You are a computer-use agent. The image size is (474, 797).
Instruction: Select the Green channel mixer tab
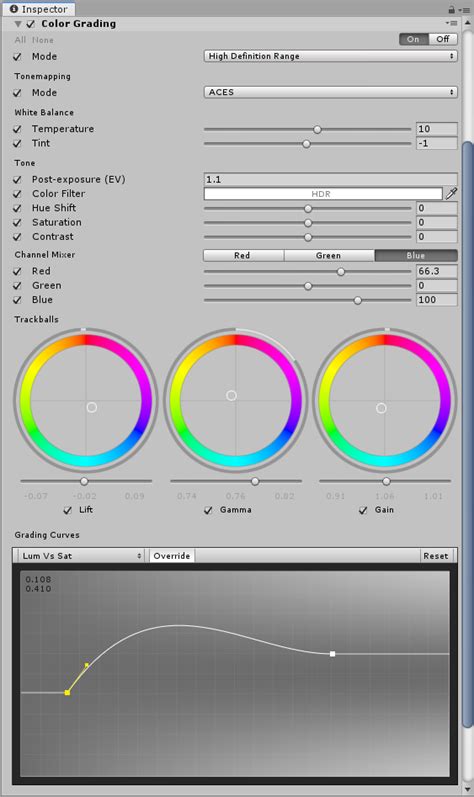[x=329, y=255]
